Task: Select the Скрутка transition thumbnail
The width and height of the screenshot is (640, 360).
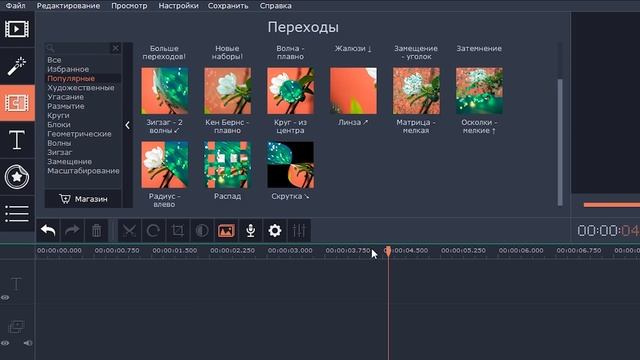Action: point(291,165)
